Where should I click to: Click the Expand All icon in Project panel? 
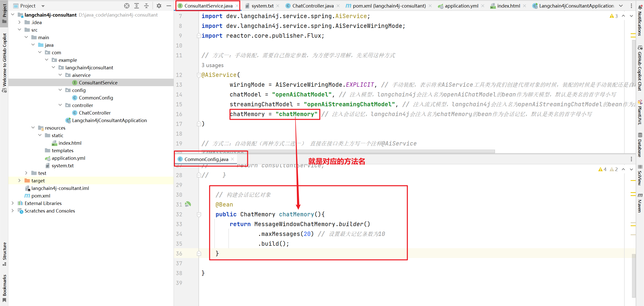click(137, 6)
